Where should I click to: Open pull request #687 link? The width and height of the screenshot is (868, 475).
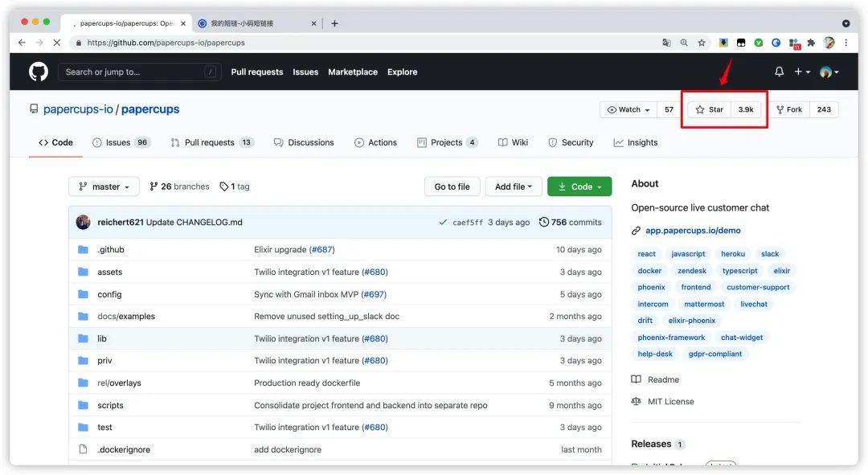(x=321, y=250)
